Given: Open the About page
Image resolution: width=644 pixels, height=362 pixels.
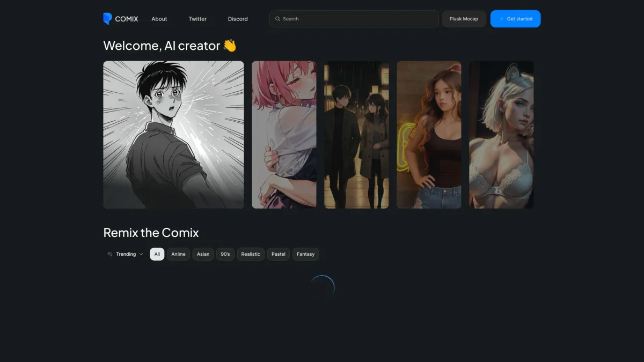Looking at the screenshot, I should pyautogui.click(x=159, y=19).
